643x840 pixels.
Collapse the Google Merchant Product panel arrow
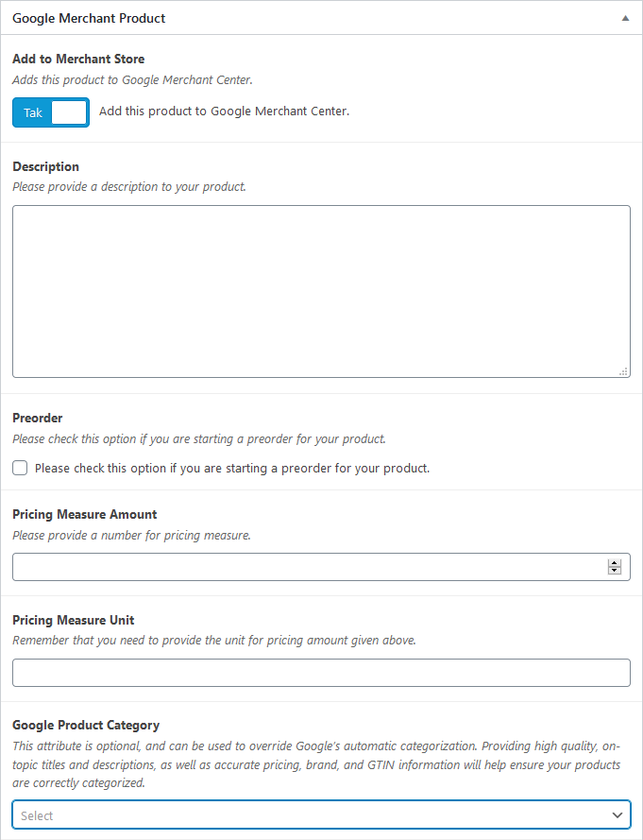point(624,18)
